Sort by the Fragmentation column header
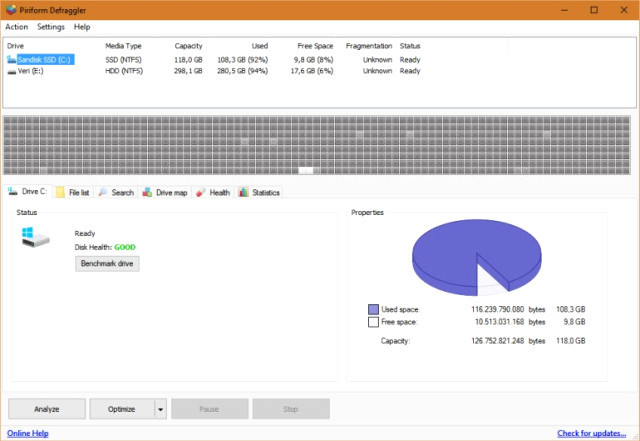Viewport: 640px width, 441px height. click(x=369, y=46)
